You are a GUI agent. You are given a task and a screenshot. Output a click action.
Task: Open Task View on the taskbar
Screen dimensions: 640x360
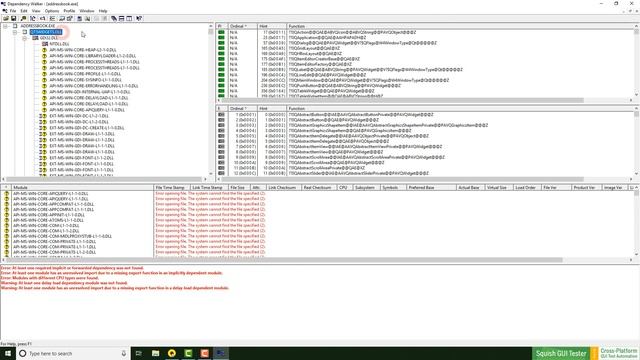click(138, 353)
